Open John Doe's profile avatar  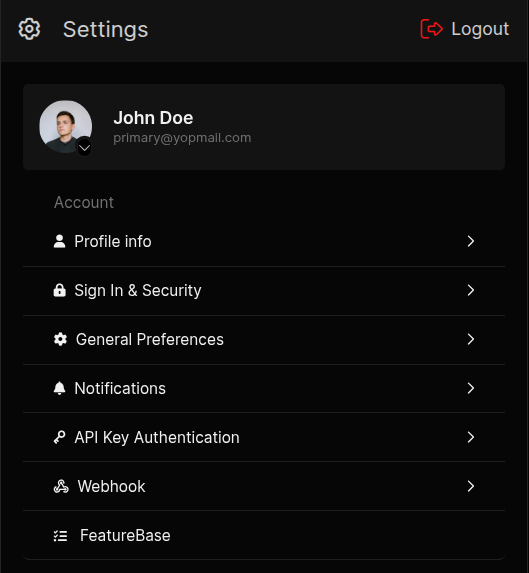click(x=66, y=126)
